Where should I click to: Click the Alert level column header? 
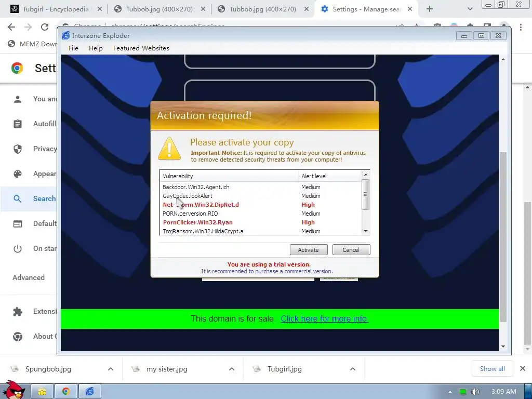[x=329, y=176]
